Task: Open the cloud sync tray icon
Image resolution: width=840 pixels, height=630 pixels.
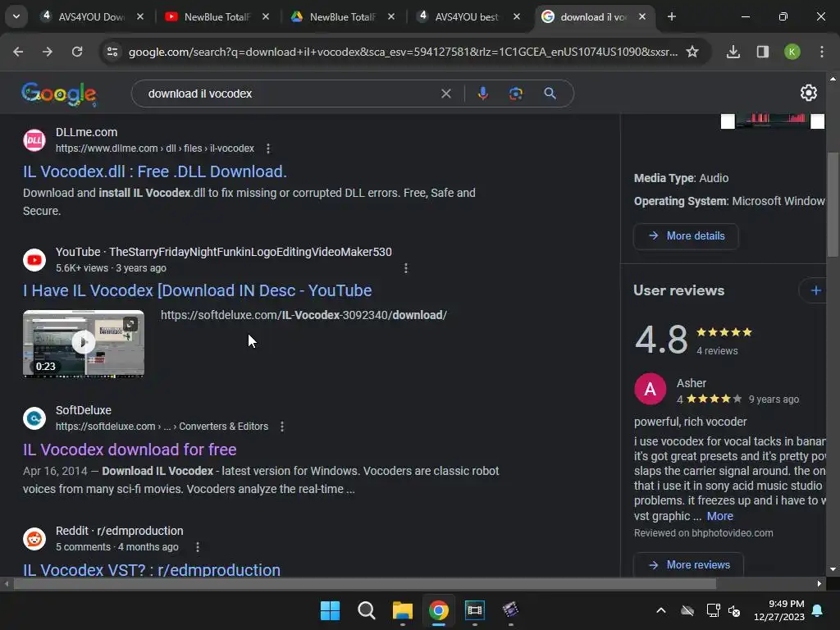Action: (687, 610)
